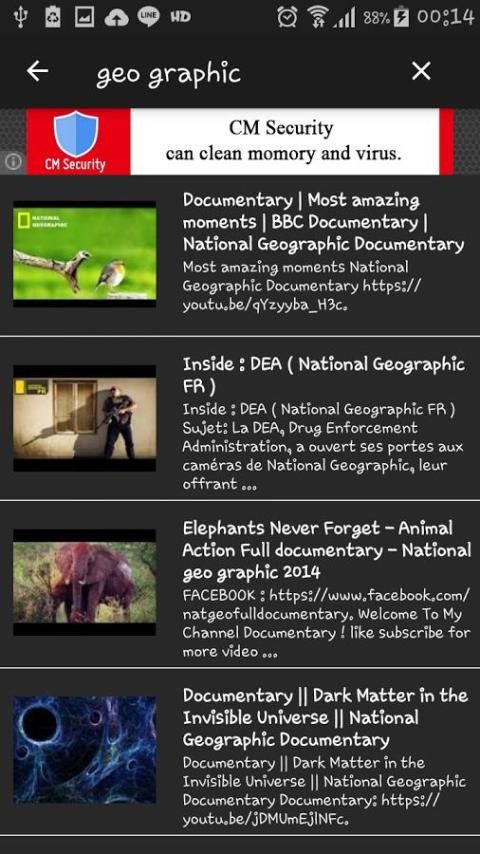Screen dimensions: 480x854
Task: Open the CM Security ad banner
Action: pyautogui.click(x=240, y=142)
